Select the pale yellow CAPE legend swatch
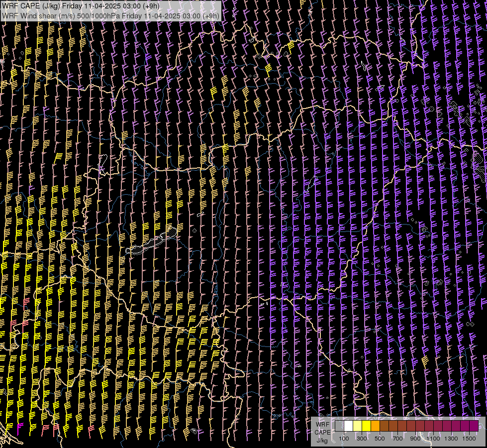The image size is (487, 448). (358, 426)
